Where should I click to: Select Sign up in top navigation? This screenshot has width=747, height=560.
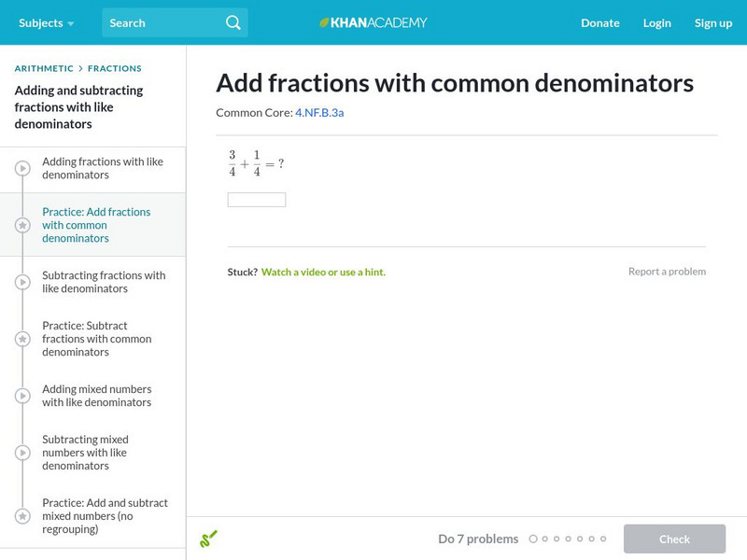click(x=713, y=22)
